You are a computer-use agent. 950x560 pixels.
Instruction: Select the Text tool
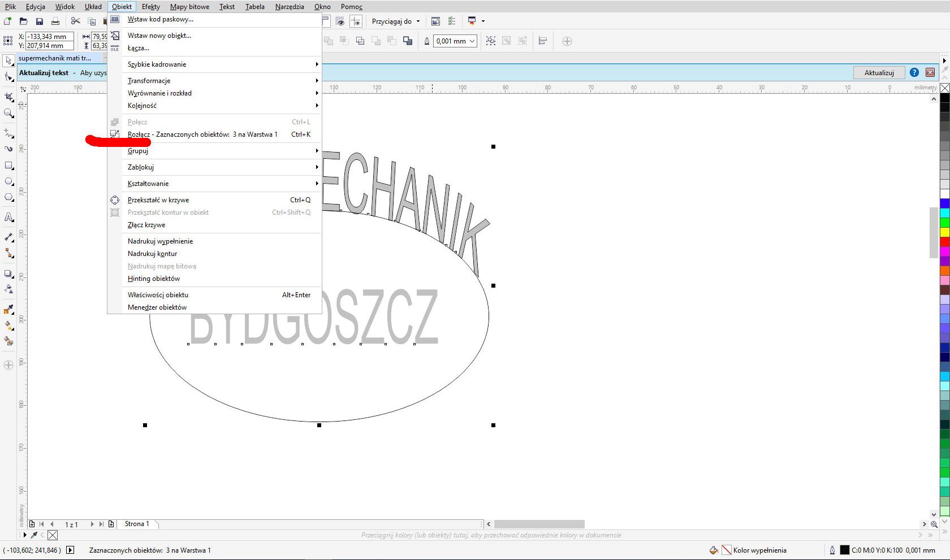point(8,218)
